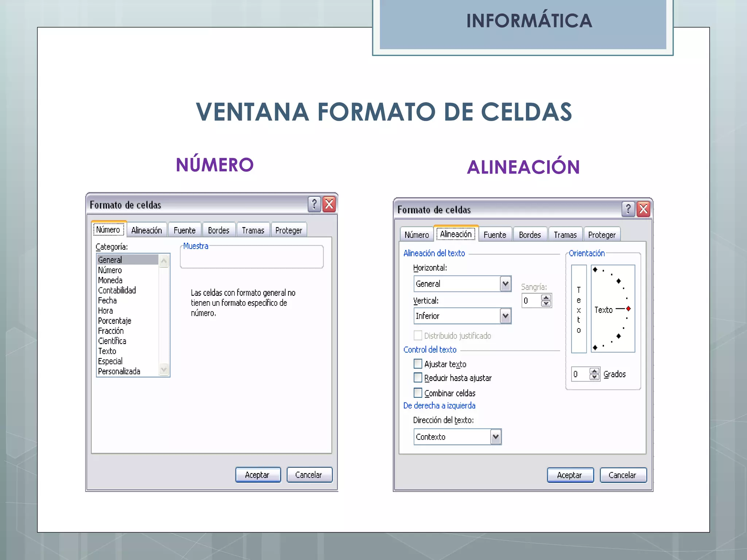Select Científica category
The width and height of the screenshot is (747, 560).
point(128,341)
